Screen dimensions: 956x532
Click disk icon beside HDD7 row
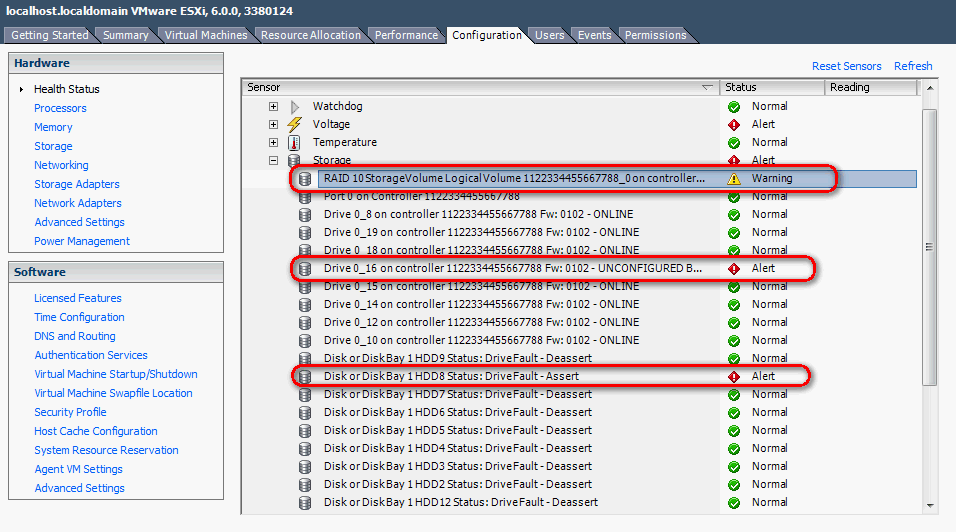point(305,394)
